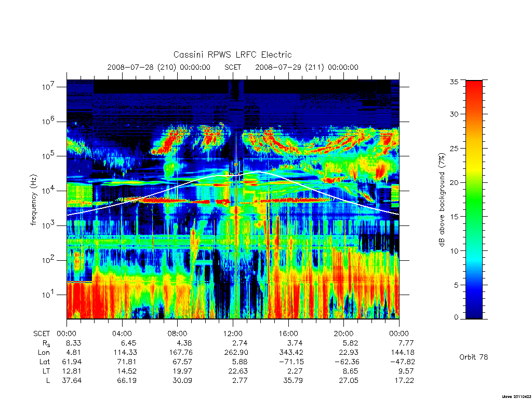This screenshot has width=532, height=399.
Task: Select the start date '2008-07-28 (210) 00:00:00'
Action: 159,67
